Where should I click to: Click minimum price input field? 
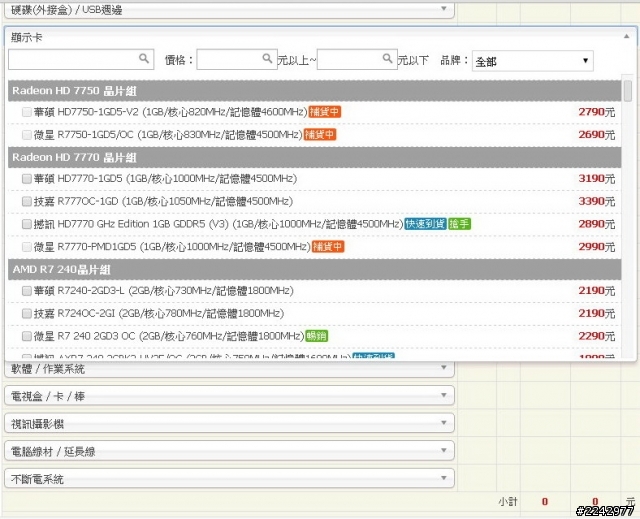coord(237,60)
